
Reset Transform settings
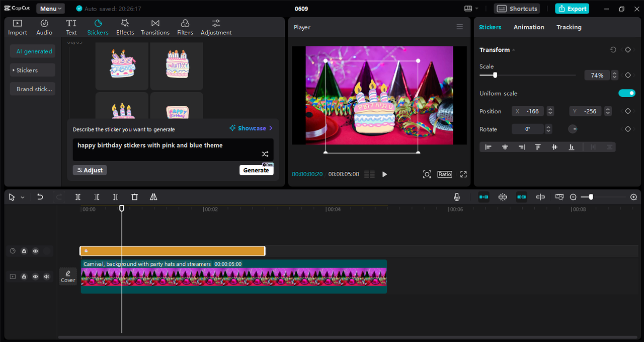pos(613,50)
